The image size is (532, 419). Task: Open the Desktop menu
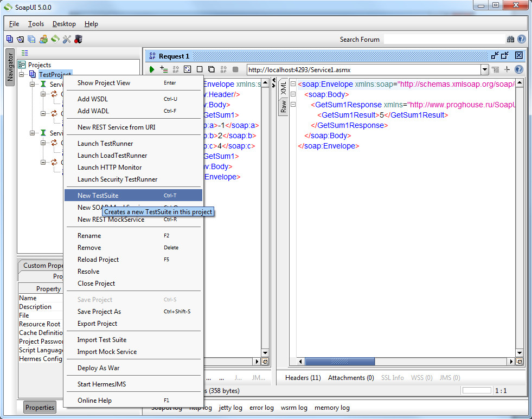coord(64,24)
